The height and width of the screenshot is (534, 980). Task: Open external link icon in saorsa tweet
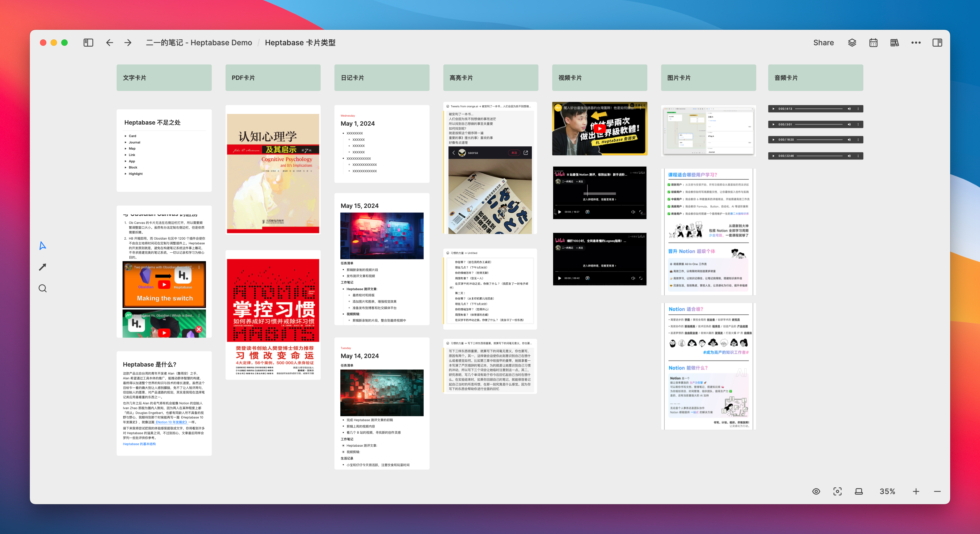click(x=526, y=153)
